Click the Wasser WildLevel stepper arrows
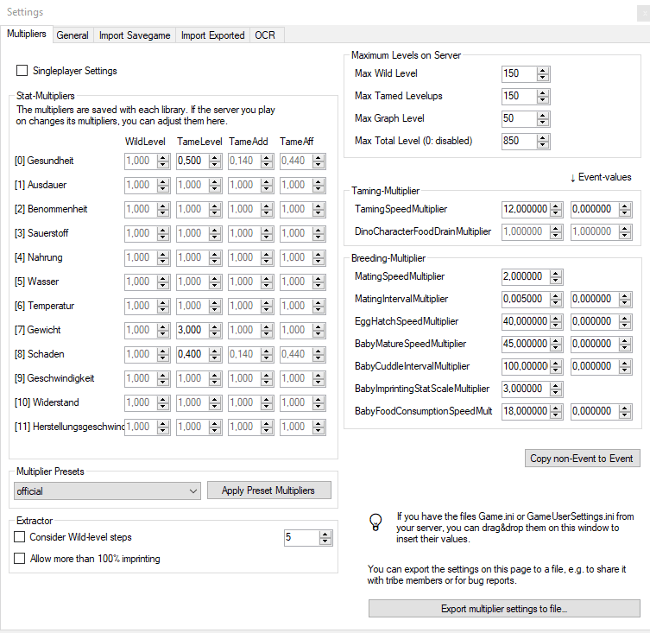The height and width of the screenshot is (633, 650). [163, 282]
